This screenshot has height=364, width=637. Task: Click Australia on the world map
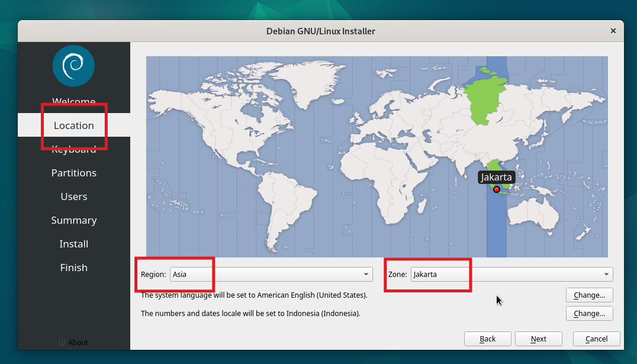[533, 214]
